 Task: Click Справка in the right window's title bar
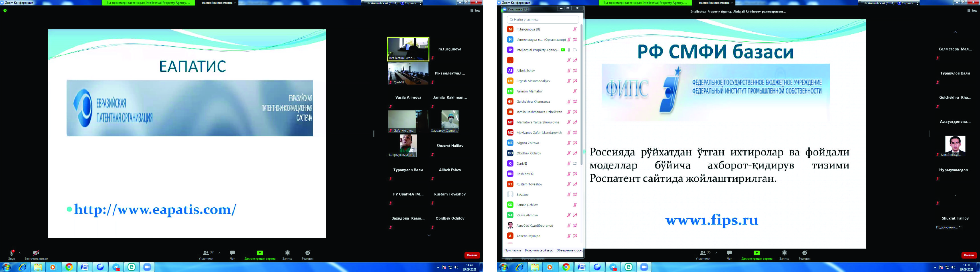click(x=906, y=3)
